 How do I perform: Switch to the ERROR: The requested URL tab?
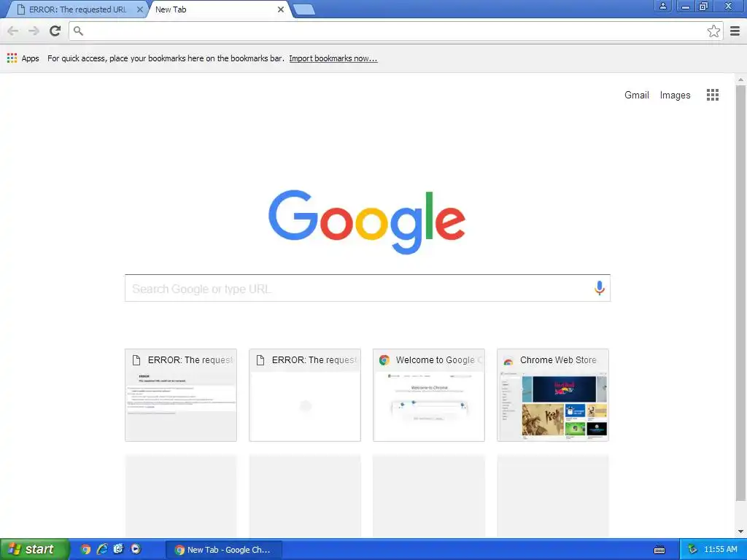pyautogui.click(x=76, y=9)
